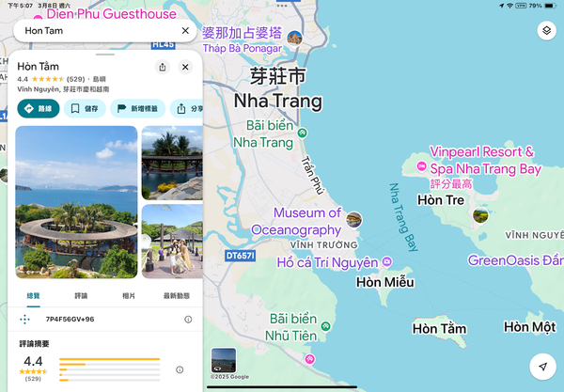Tap the my-location arrow button
564x392 pixels.
(542, 367)
